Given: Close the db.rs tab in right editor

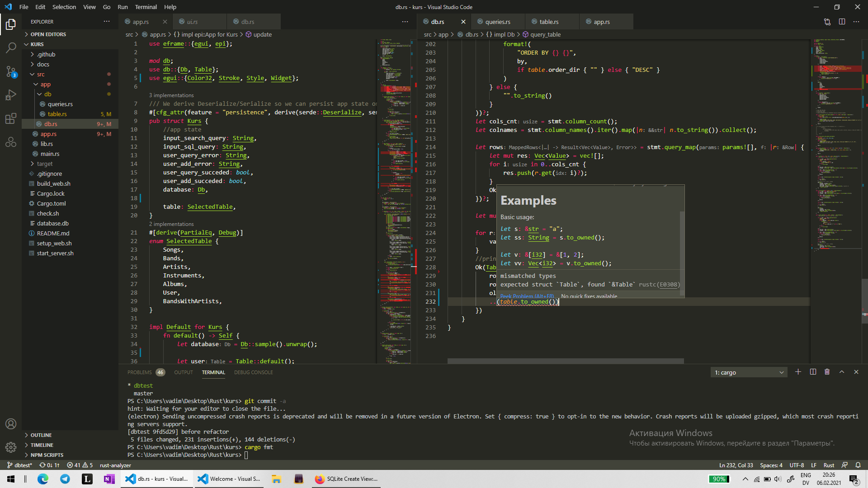Looking at the screenshot, I should (x=463, y=22).
